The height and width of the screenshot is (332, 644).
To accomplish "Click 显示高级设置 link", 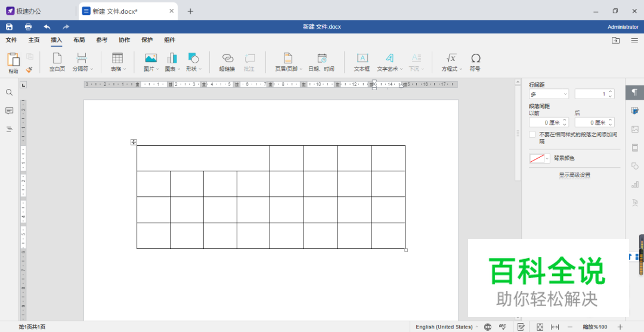I will coord(574,175).
